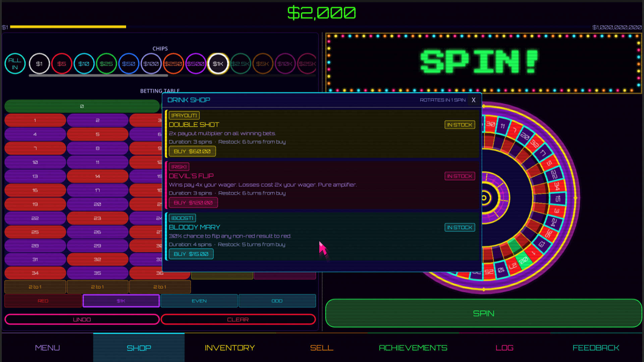Bet on number 13

click(35, 176)
